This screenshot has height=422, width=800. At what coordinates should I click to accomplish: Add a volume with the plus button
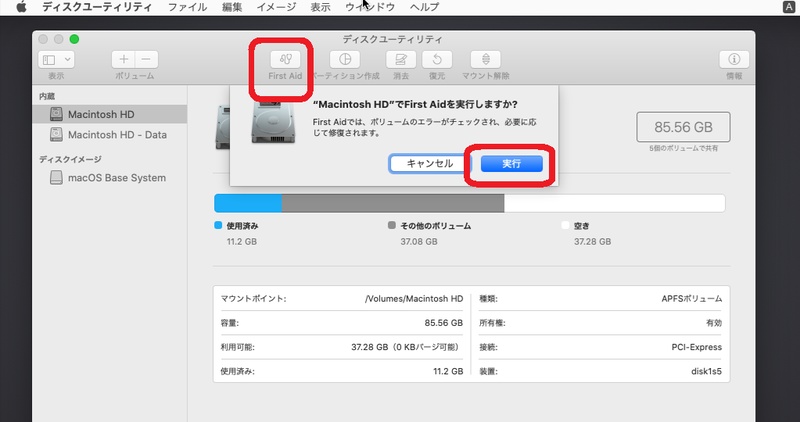pos(123,60)
